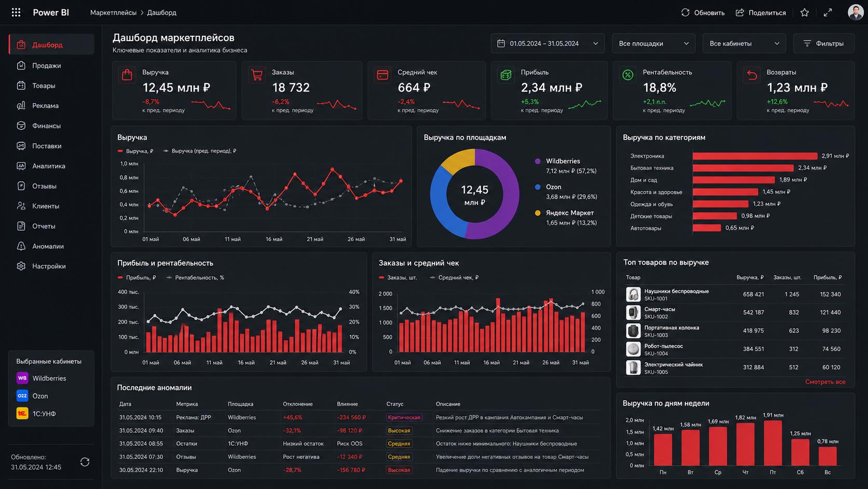Click the refresh icon beside Обновлено timestamp

pyautogui.click(x=85, y=462)
